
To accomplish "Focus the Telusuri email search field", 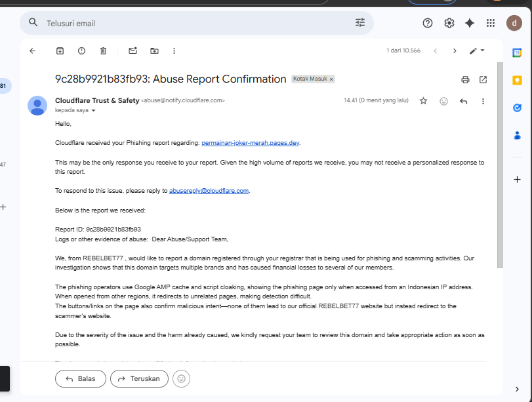I will (197, 23).
